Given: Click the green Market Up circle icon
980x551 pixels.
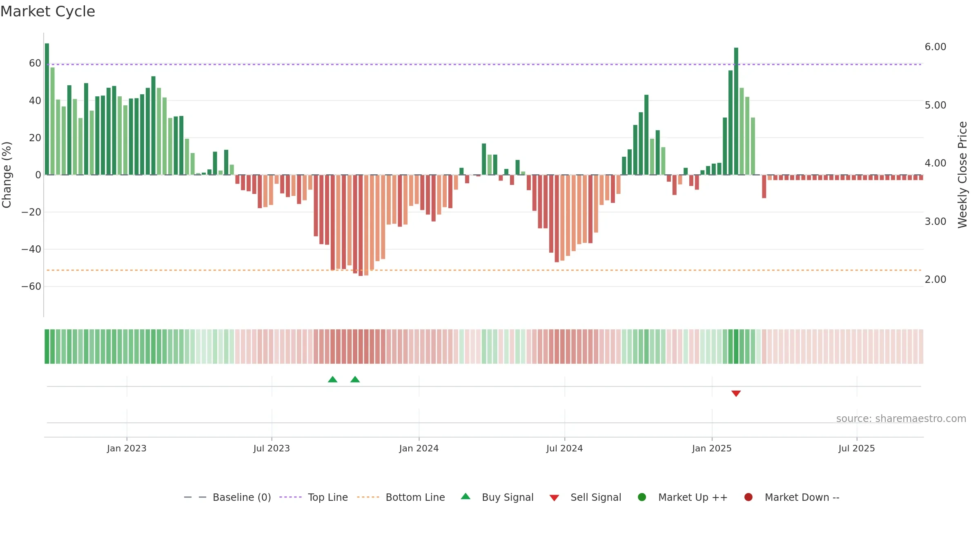Looking at the screenshot, I should [642, 497].
